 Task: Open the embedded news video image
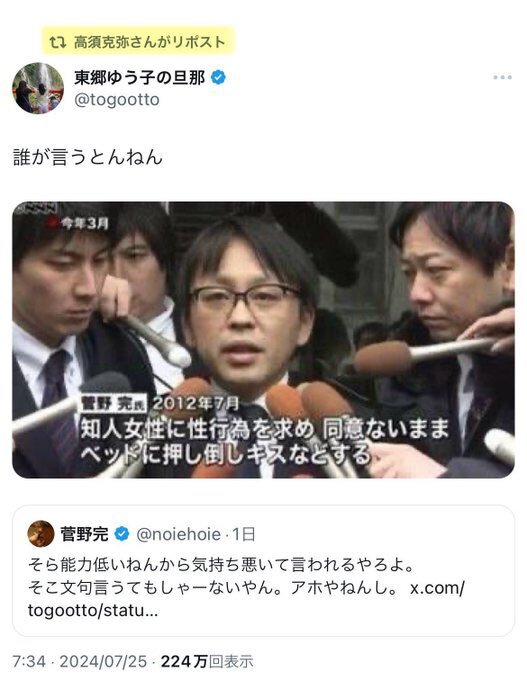[x=263, y=340]
